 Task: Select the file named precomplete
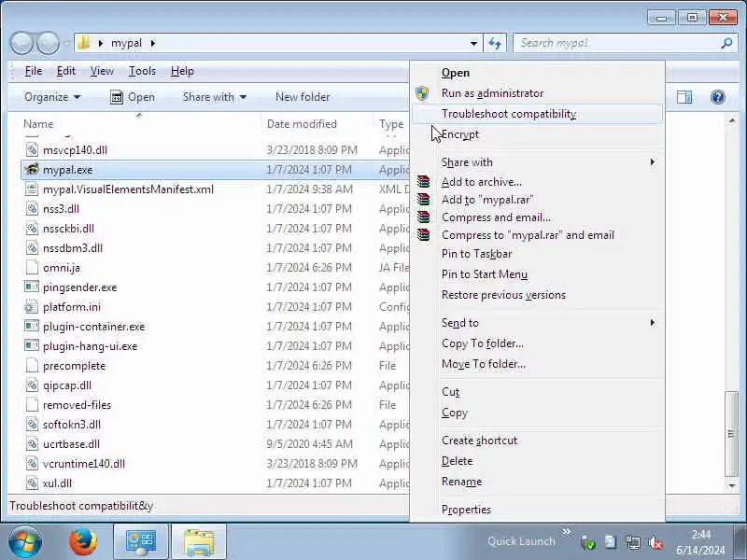pos(75,366)
